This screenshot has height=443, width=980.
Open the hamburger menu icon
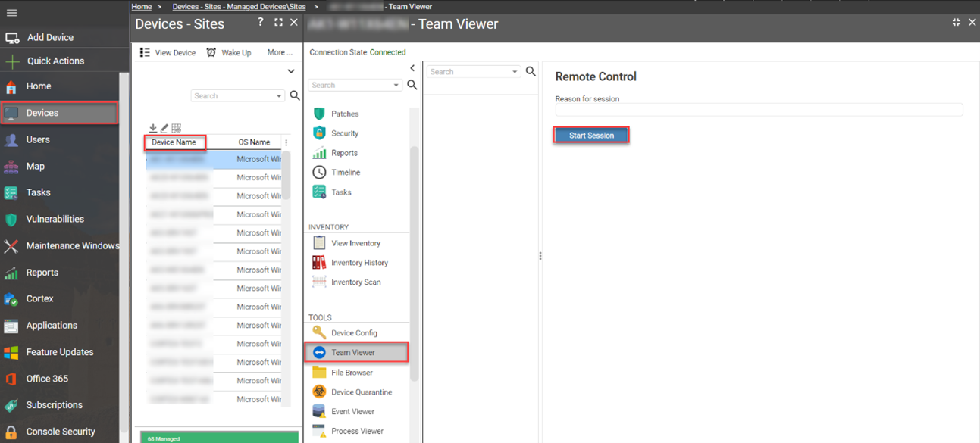click(x=11, y=13)
